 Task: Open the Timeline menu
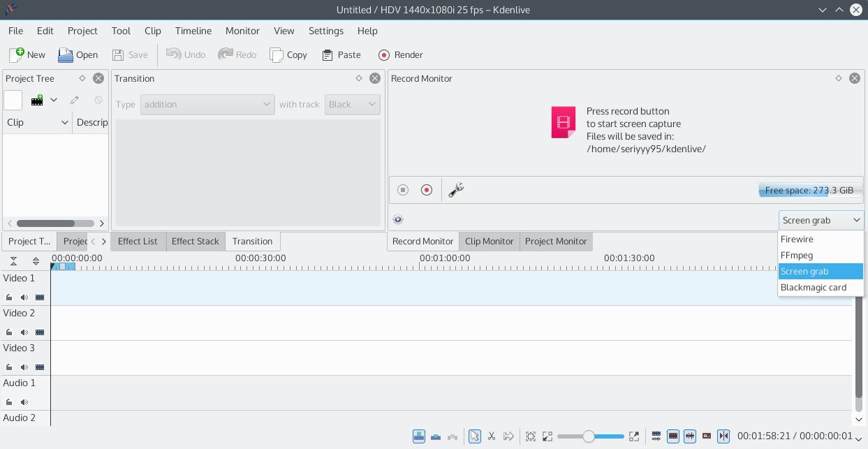pos(193,31)
